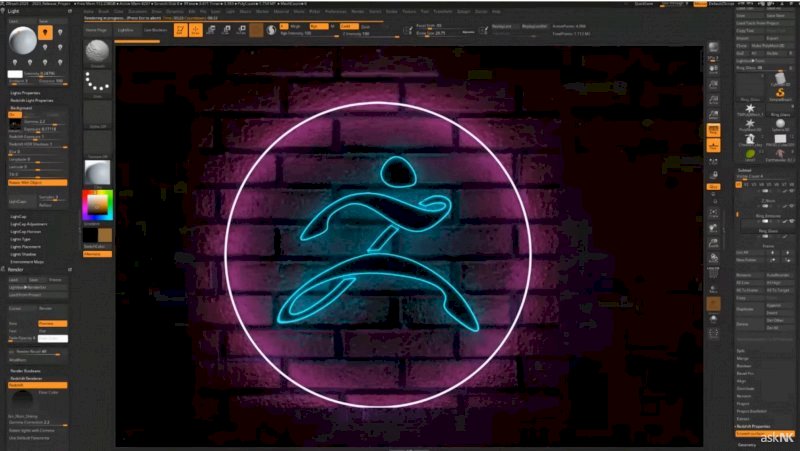The width and height of the screenshot is (800, 451).
Task: Adjust Z Intensity slider
Action: click(370, 34)
